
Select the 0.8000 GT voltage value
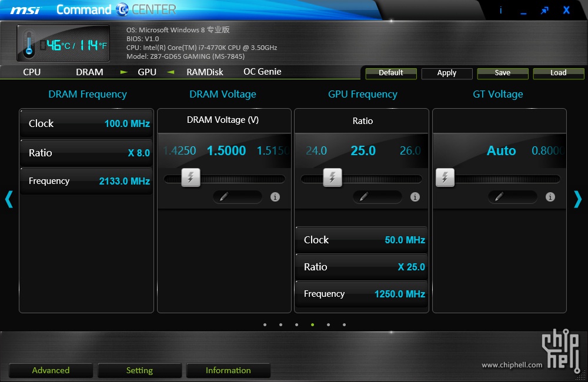tap(548, 150)
